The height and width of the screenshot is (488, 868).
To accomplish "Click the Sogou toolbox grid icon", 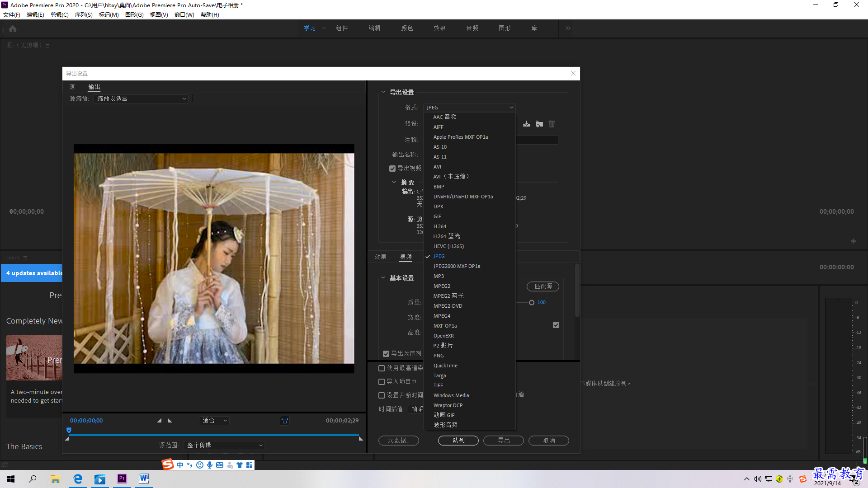I will 250,465.
